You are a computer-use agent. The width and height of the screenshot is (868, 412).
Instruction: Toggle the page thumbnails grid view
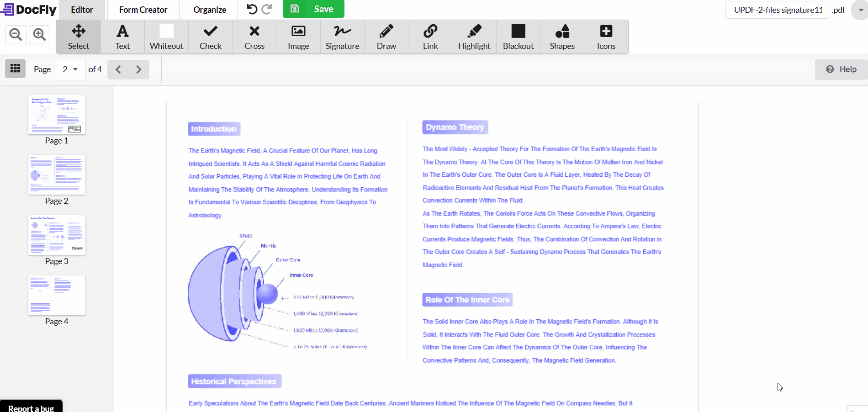pos(15,69)
